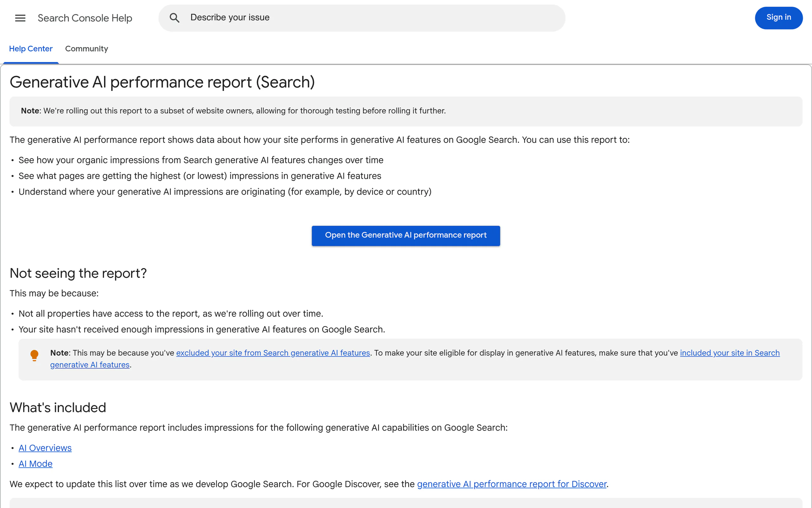812x508 pixels.
Task: Click the This may be because: text
Action: (54, 293)
